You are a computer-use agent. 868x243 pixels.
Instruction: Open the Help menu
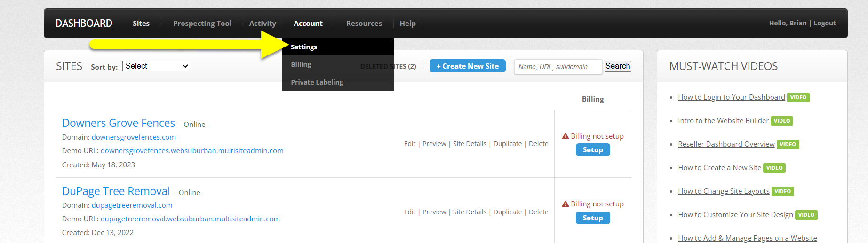(408, 23)
